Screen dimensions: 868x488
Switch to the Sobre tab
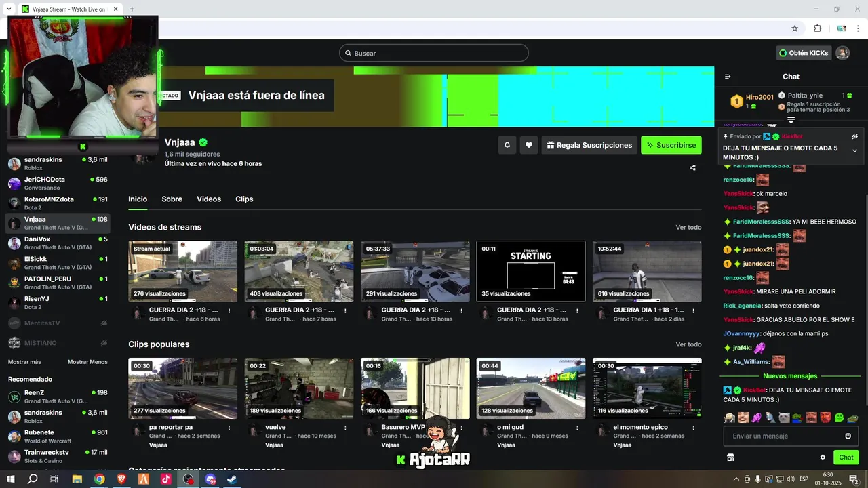click(x=172, y=199)
